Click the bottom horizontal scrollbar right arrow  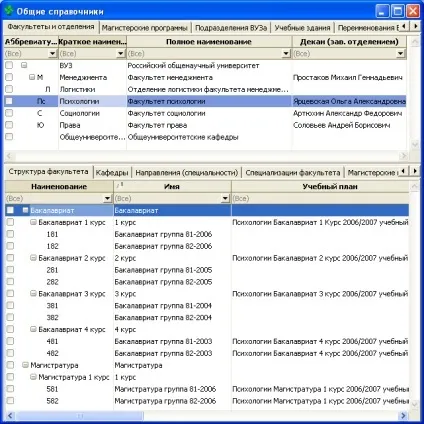[403, 415]
